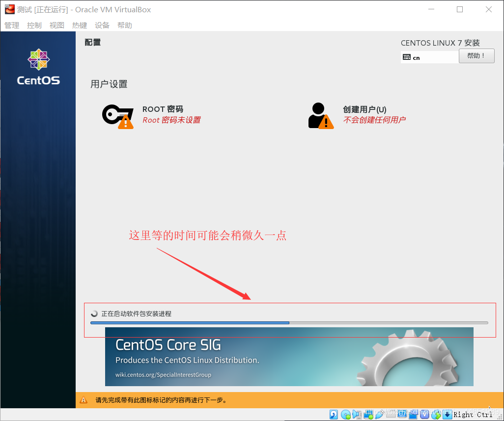
Task: Click the spinning progress indicator icon
Action: 94,314
